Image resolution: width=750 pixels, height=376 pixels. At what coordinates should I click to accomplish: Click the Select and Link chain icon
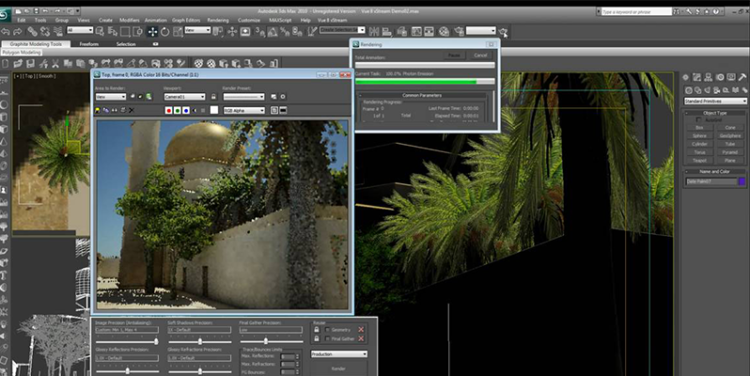click(x=32, y=32)
